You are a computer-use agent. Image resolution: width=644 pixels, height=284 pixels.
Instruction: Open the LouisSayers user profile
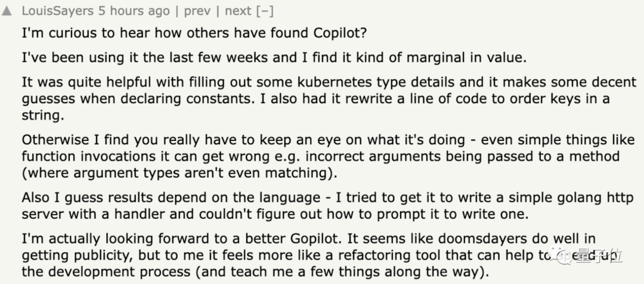pos(57,11)
